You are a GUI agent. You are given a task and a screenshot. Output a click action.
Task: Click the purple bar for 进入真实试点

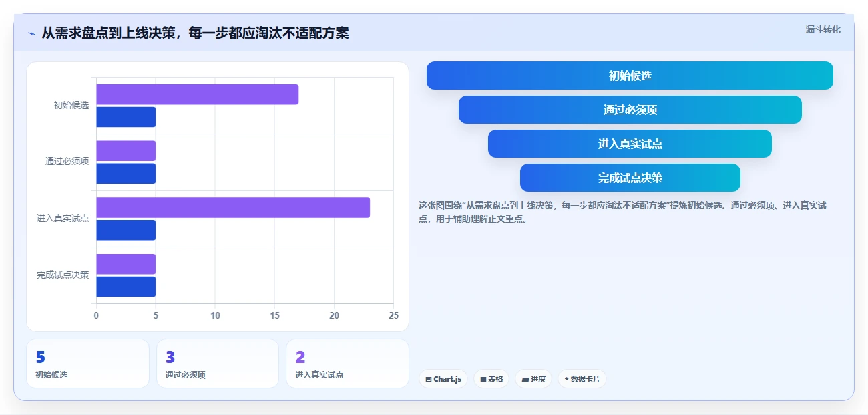click(233, 207)
